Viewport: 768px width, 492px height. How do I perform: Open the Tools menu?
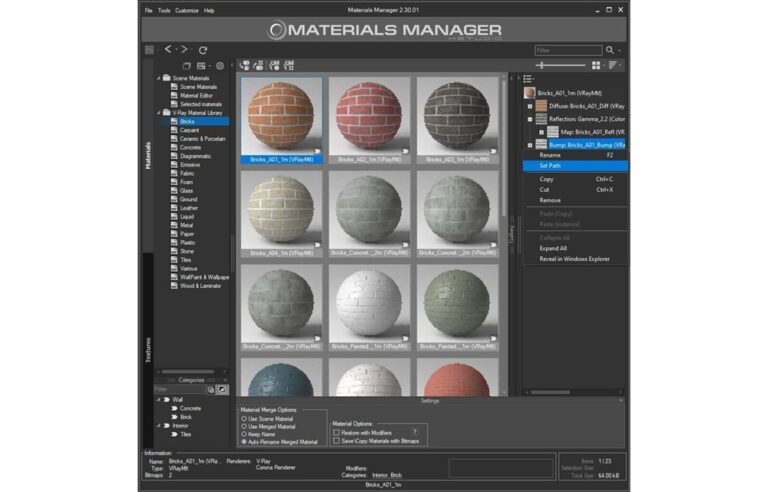164,10
